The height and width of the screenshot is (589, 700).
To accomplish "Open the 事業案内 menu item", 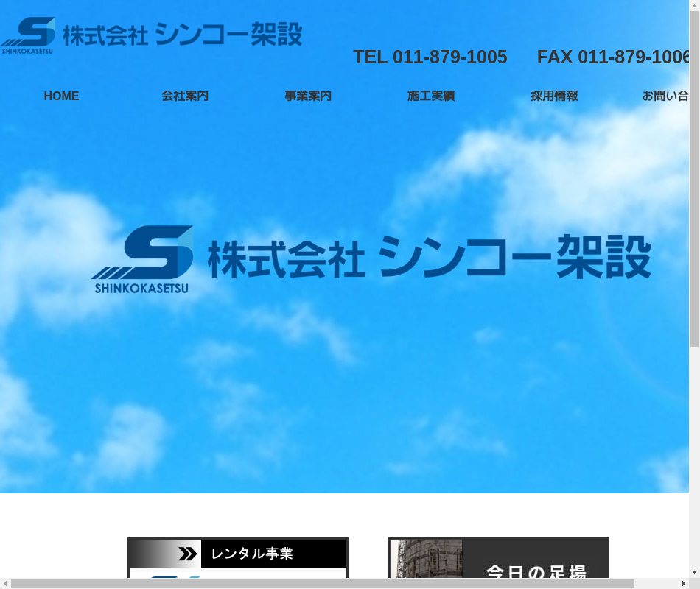I will [x=308, y=96].
